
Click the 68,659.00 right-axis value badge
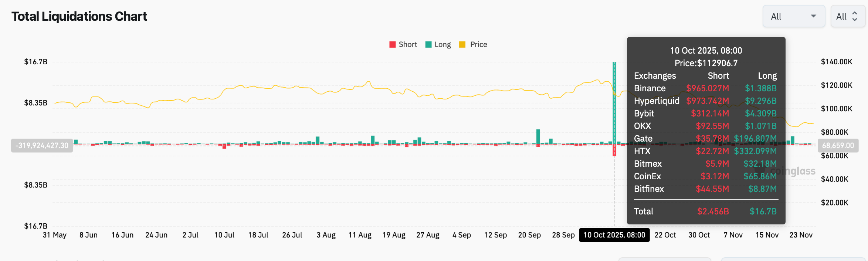click(x=838, y=145)
